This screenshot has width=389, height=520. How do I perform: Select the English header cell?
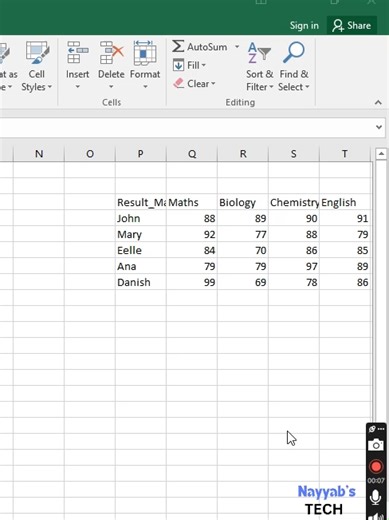tap(345, 202)
